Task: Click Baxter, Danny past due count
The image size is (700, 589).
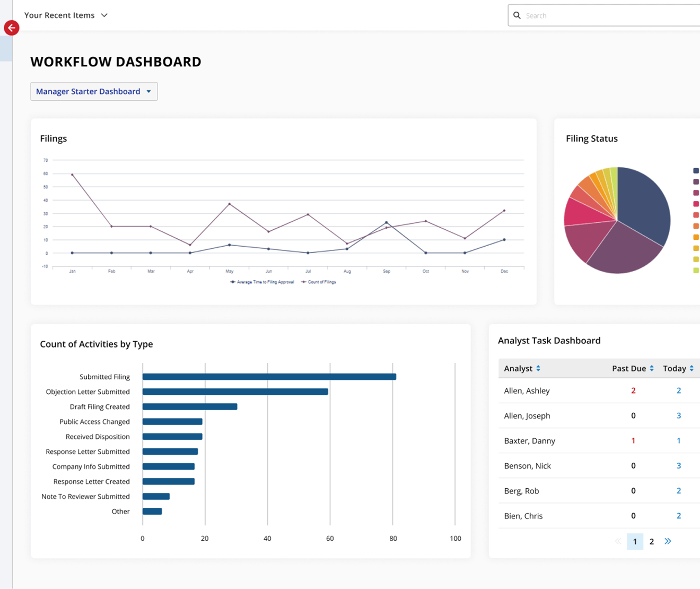Action: point(633,441)
